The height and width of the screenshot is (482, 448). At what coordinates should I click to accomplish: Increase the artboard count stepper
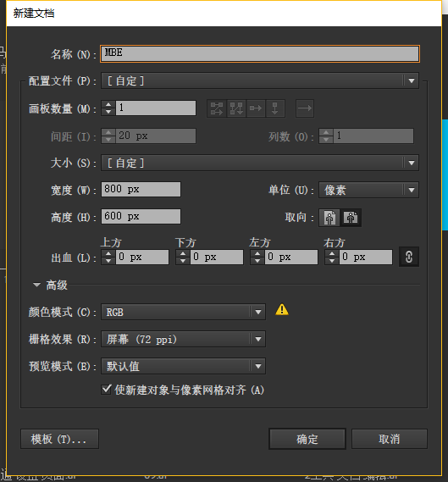click(108, 104)
